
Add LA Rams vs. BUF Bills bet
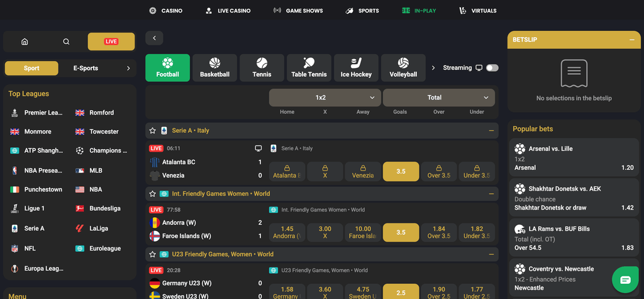click(574, 238)
